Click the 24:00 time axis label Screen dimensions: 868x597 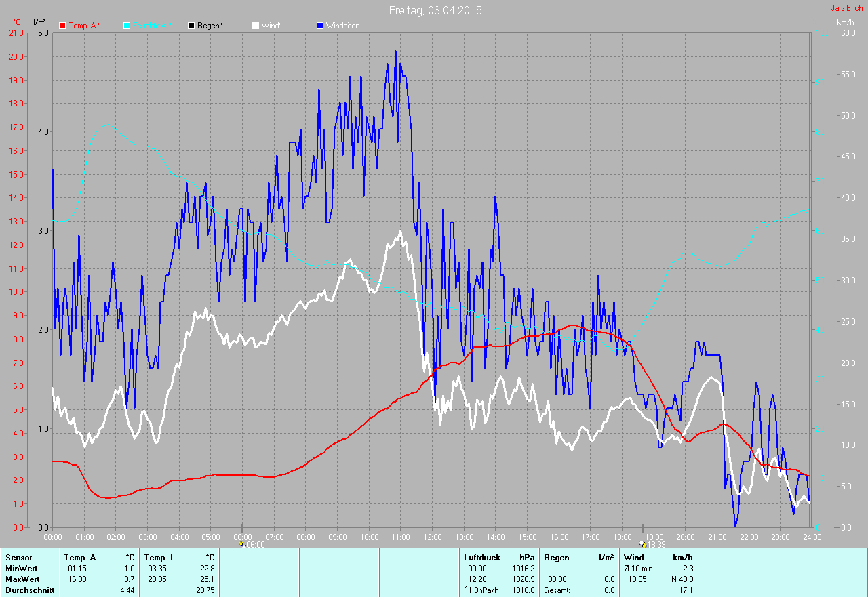(x=811, y=537)
